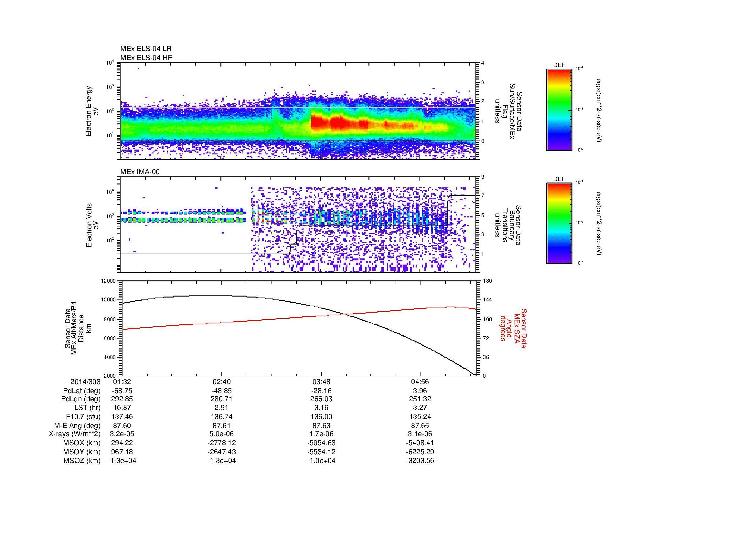This screenshot has width=756, height=534.
Task: Click the PdLat value -68.75
Action: point(122,391)
